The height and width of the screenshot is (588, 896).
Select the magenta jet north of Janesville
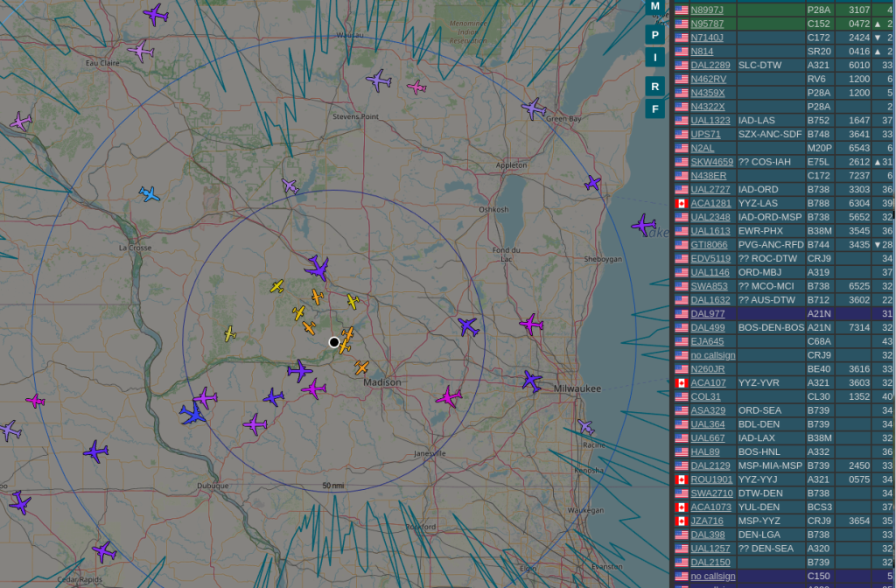pyautogui.click(x=449, y=396)
